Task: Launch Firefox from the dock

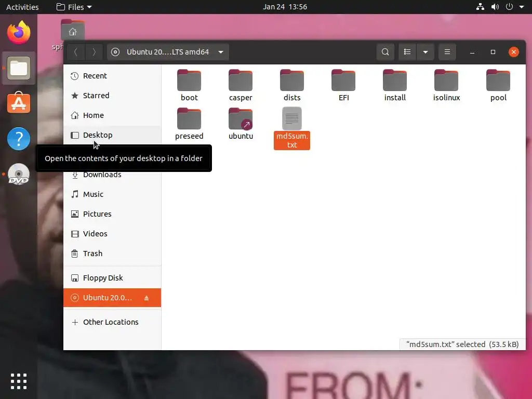Action: (19, 33)
